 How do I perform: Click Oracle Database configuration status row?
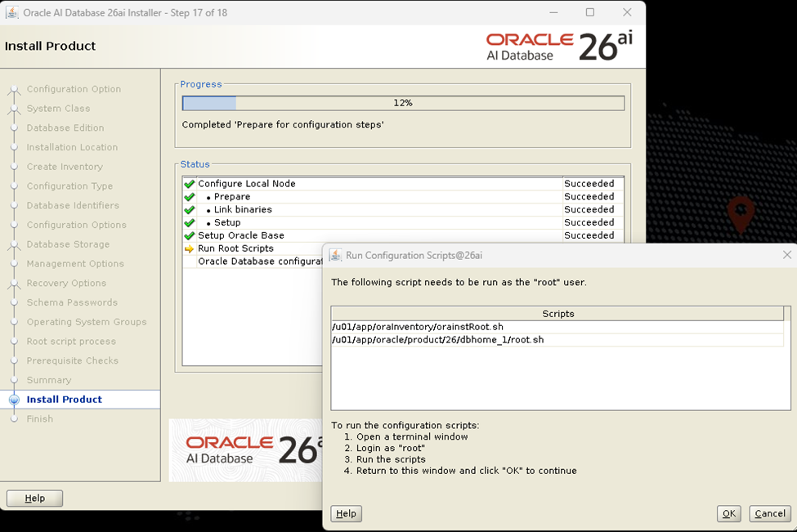[253, 262]
